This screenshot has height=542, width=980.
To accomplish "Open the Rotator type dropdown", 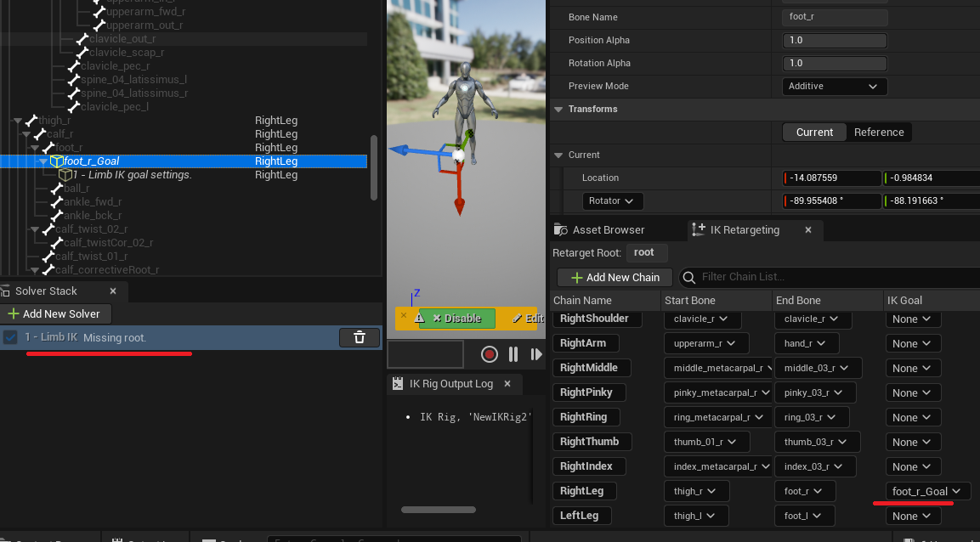I will (x=613, y=201).
